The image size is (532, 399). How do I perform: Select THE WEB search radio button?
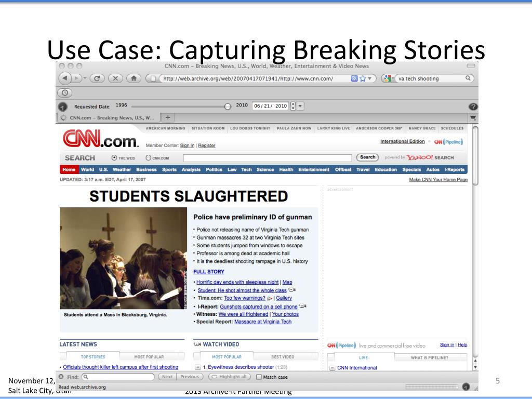[x=114, y=158]
